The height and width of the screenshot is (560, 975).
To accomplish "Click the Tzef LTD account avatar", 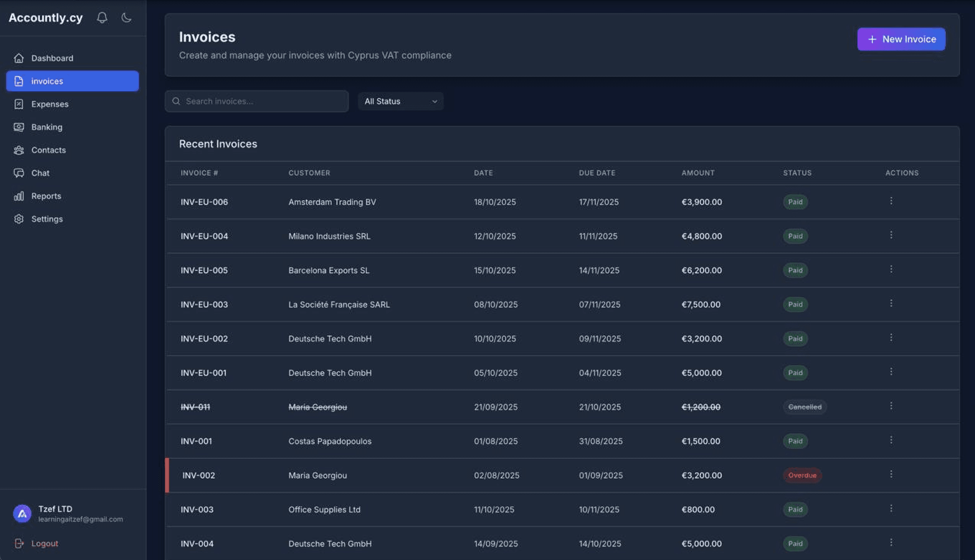I will 22,514.
